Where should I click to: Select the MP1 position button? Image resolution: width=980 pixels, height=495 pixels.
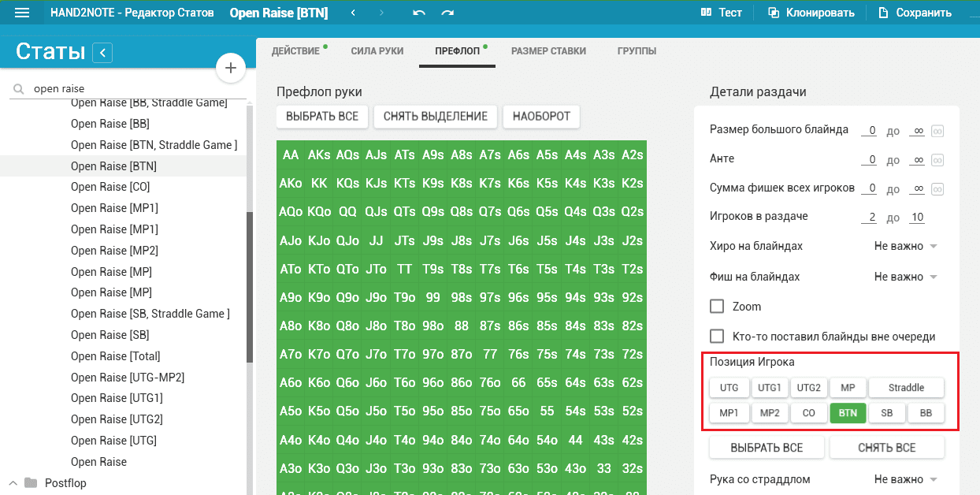click(729, 413)
